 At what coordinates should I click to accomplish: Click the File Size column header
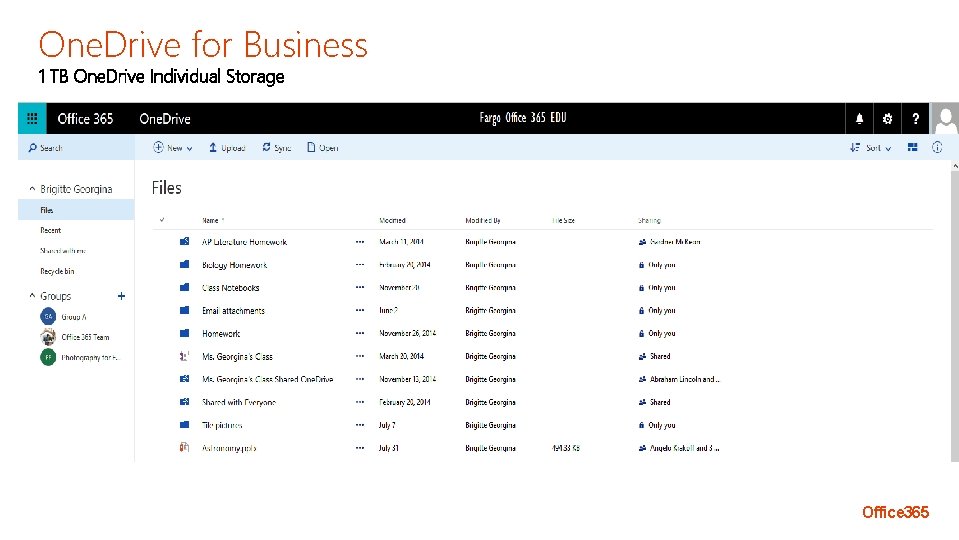pyautogui.click(x=563, y=220)
